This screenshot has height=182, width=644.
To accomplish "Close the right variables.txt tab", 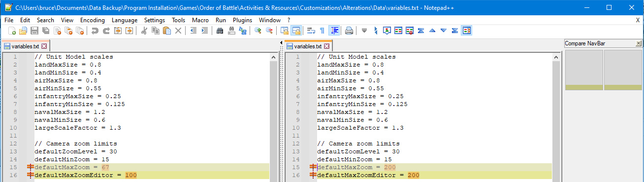I will 326,46.
